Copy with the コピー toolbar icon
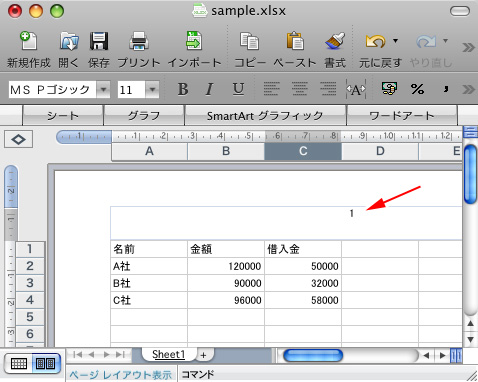This screenshot has width=478, height=382. coord(249,41)
